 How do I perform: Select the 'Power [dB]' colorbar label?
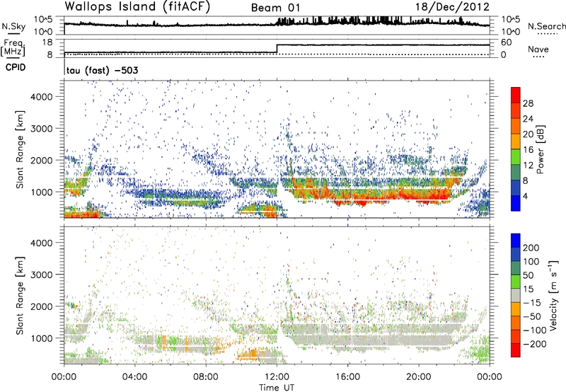tap(541, 149)
